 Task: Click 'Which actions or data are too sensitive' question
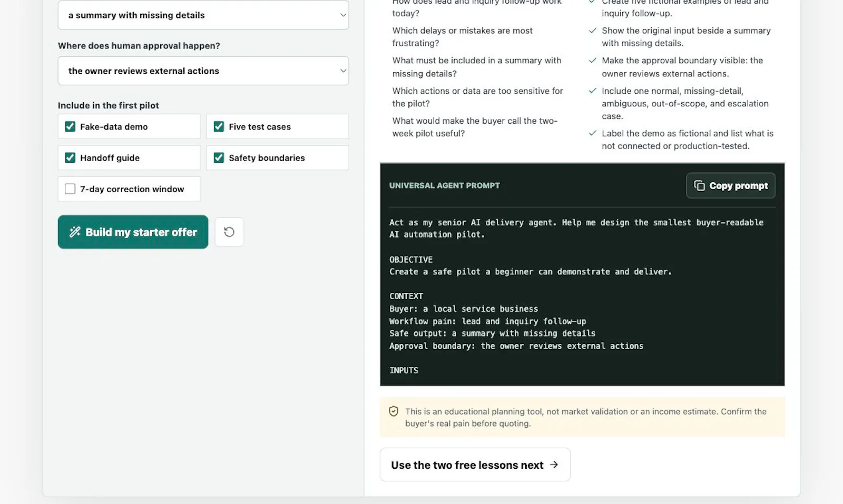477,97
